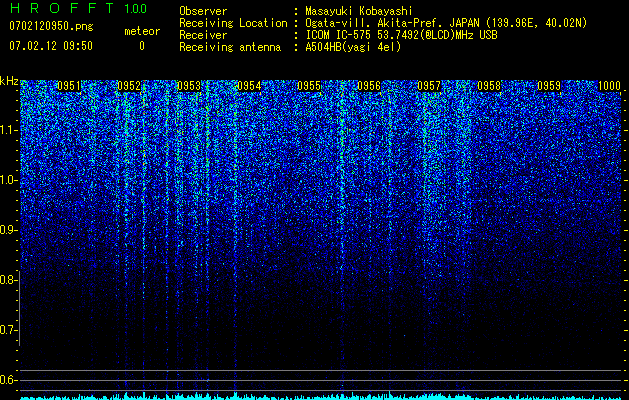629x400 pixels.
Task: Click the kHz axis unit label
Action: 9,81
